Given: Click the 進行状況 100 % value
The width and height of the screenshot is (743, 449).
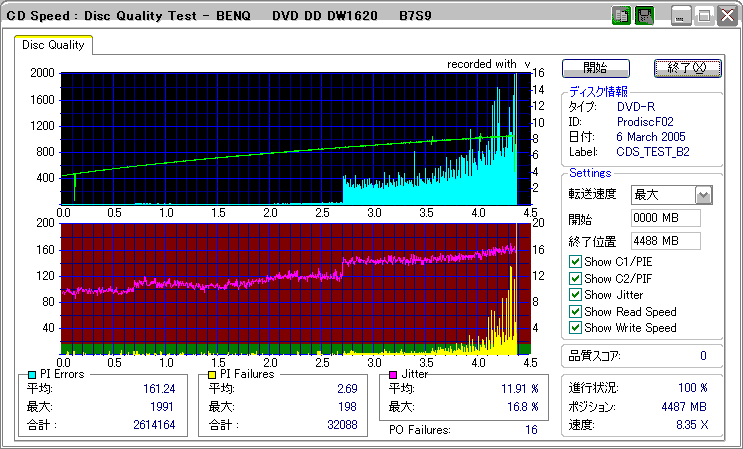Looking at the screenshot, I should [x=693, y=388].
